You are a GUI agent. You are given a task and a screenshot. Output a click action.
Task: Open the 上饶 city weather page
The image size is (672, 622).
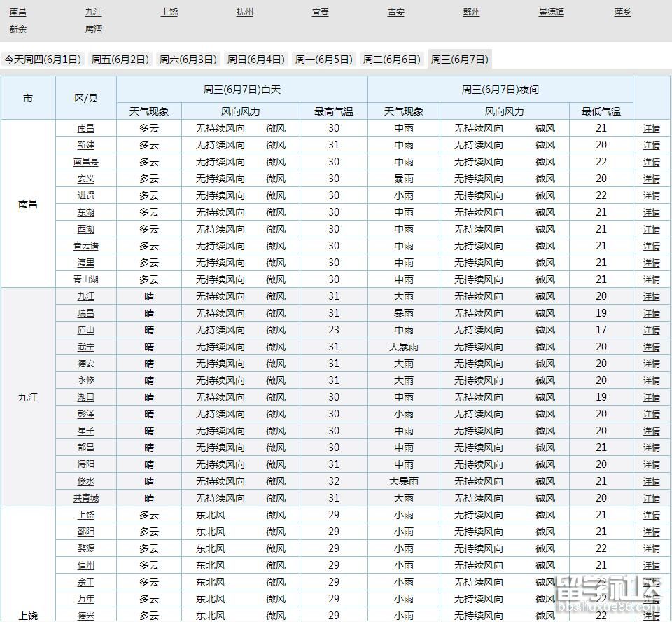[169, 11]
